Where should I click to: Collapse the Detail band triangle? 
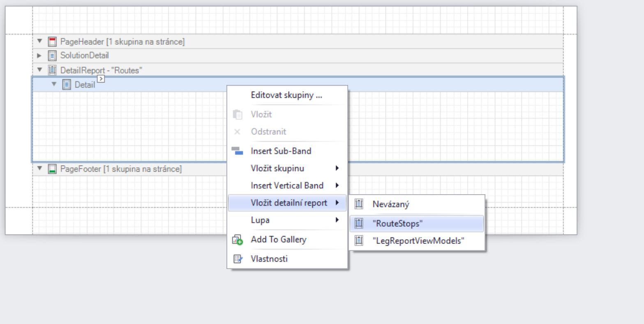click(53, 85)
